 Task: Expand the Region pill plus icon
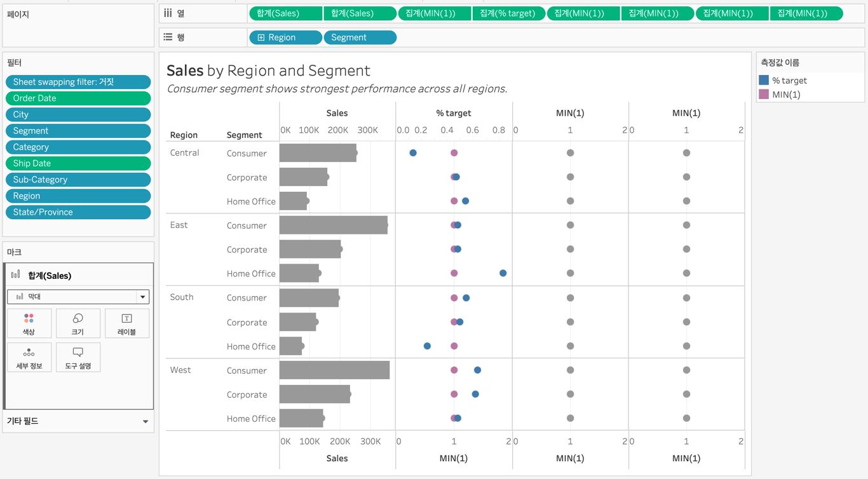pyautogui.click(x=261, y=37)
